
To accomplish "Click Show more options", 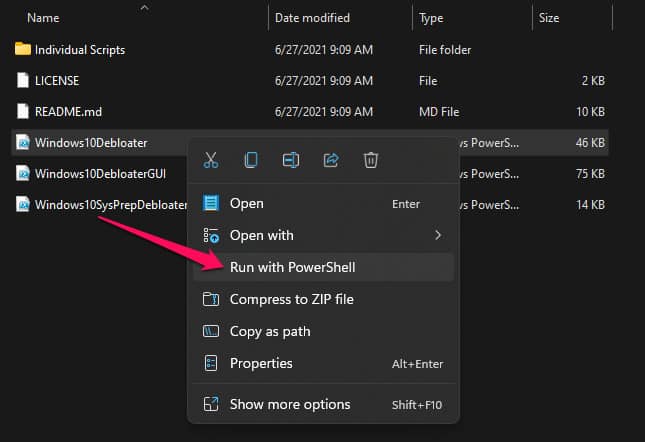I will [323, 405].
